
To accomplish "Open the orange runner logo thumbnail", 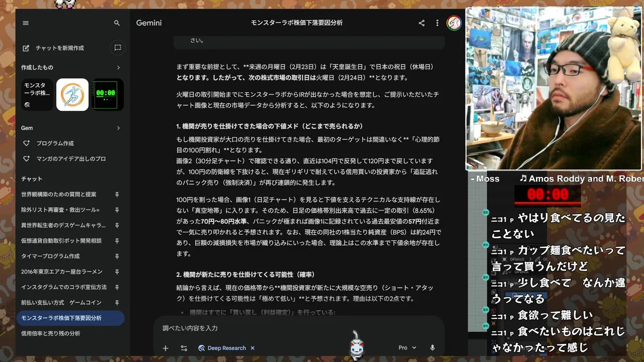I will [x=72, y=95].
